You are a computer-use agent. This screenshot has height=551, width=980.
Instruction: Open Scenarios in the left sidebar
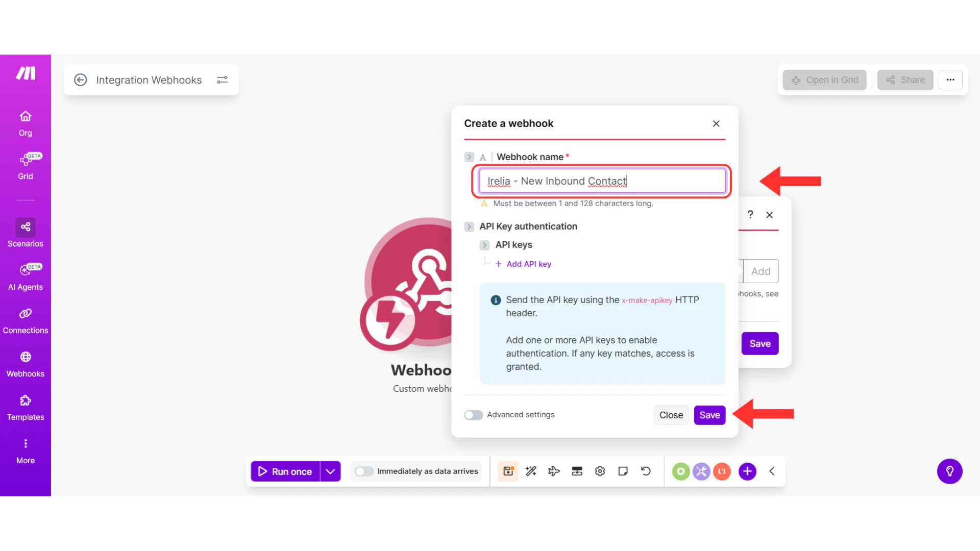click(x=25, y=233)
